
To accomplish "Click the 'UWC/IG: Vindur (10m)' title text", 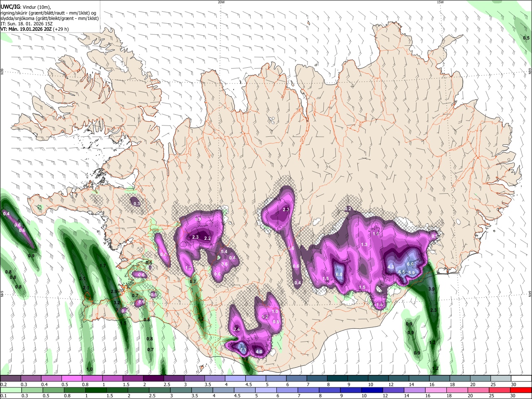I will (x=26, y=7).
